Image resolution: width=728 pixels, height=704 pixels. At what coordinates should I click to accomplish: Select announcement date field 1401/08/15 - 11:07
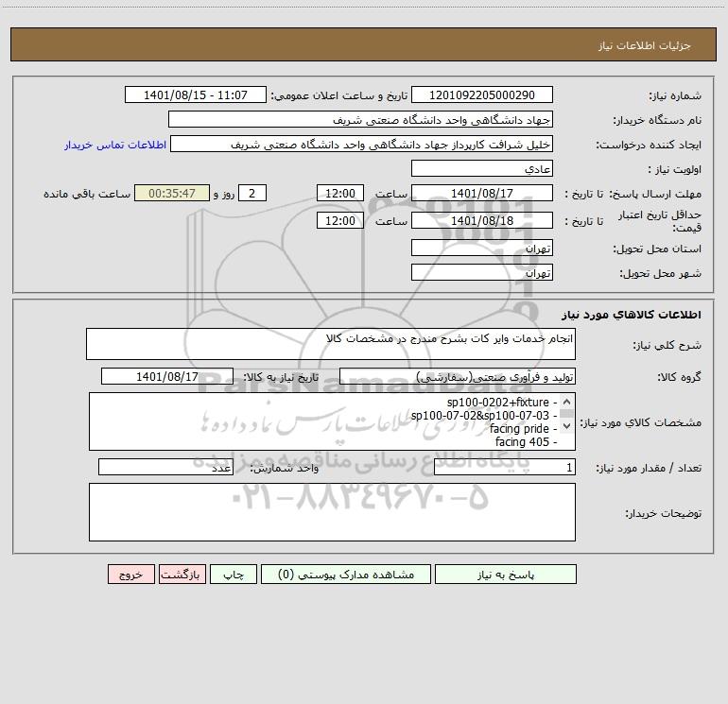coord(196,94)
